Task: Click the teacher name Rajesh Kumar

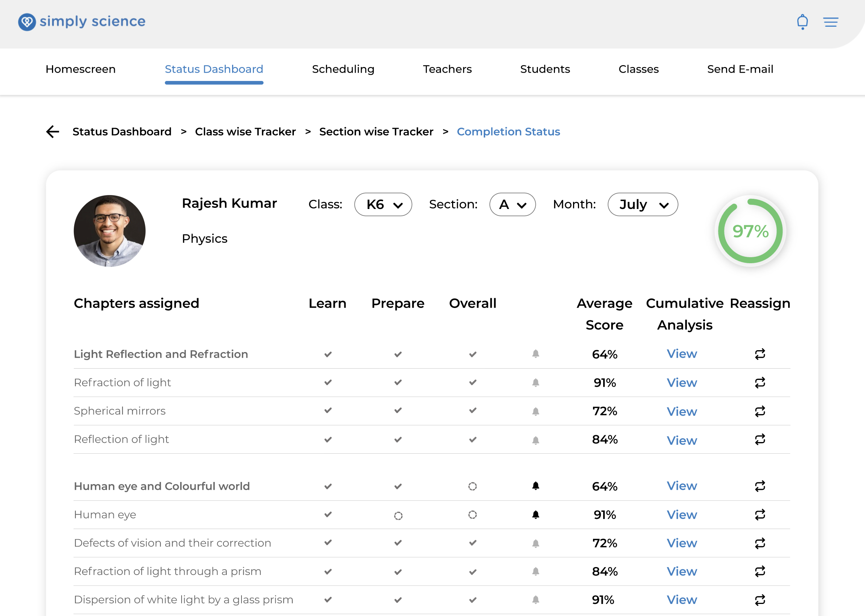Action: 229,203
